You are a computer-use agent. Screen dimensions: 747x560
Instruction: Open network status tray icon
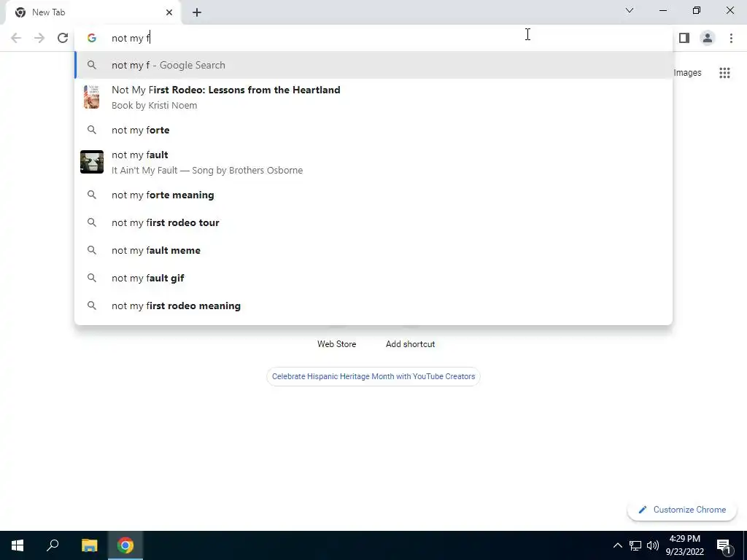pyautogui.click(x=635, y=545)
